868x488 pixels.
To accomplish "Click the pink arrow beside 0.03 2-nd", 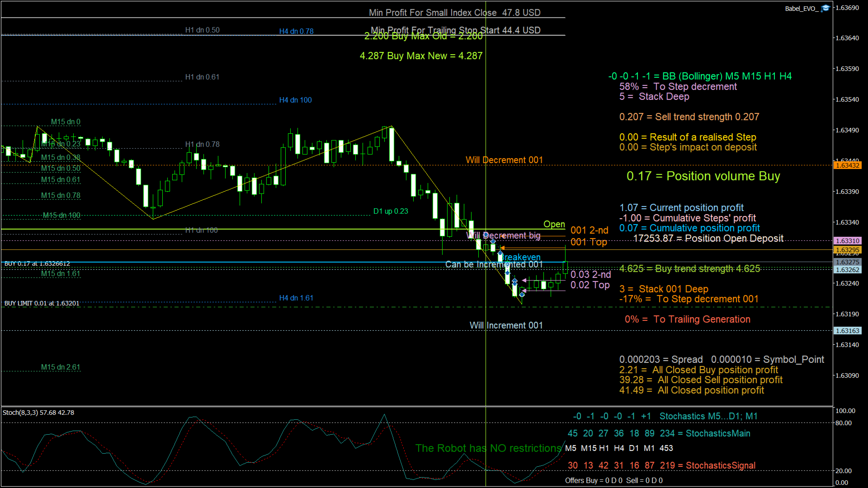I will point(524,280).
